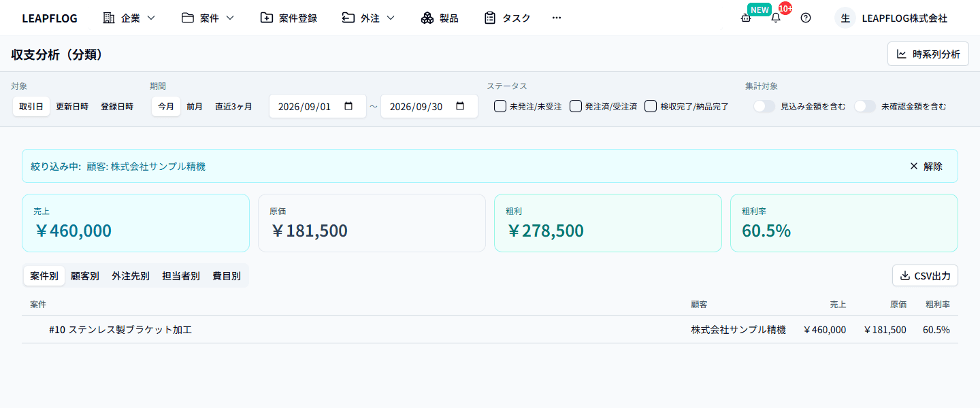Screen dimensions: 980x408
Task: Export data with CSV出力
Action: [x=925, y=275]
